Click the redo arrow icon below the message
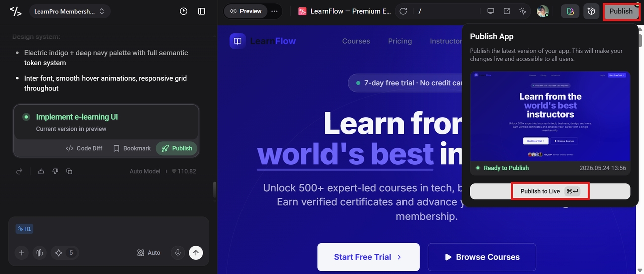 point(19,171)
